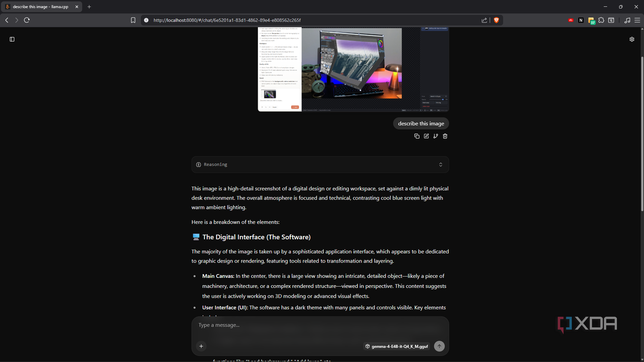This screenshot has height=362, width=644.
Task: Share this page via share icon
Action: pos(484,20)
